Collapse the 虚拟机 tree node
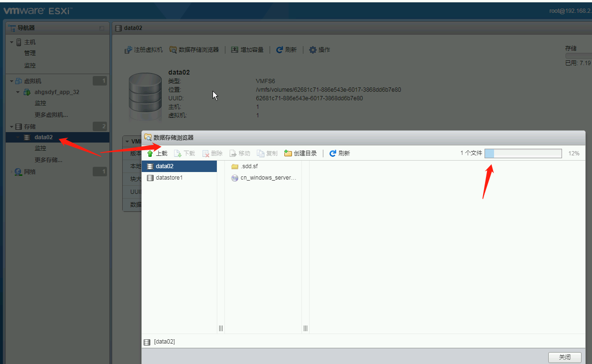Screen dimensions: 592x364 [x=12, y=81]
